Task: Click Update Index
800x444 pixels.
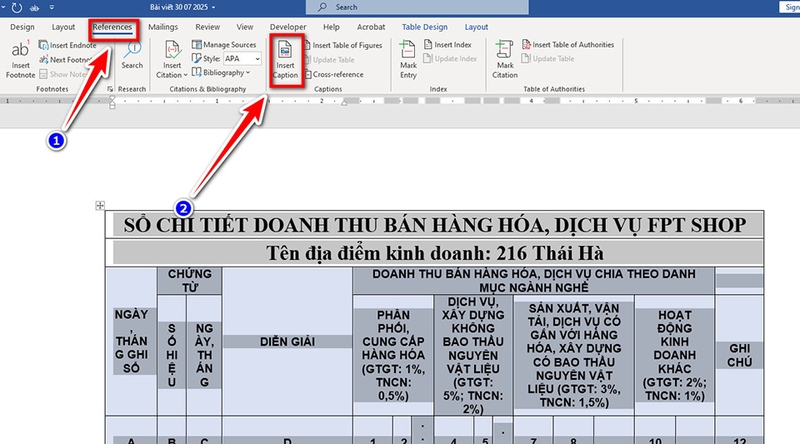Action: point(451,59)
